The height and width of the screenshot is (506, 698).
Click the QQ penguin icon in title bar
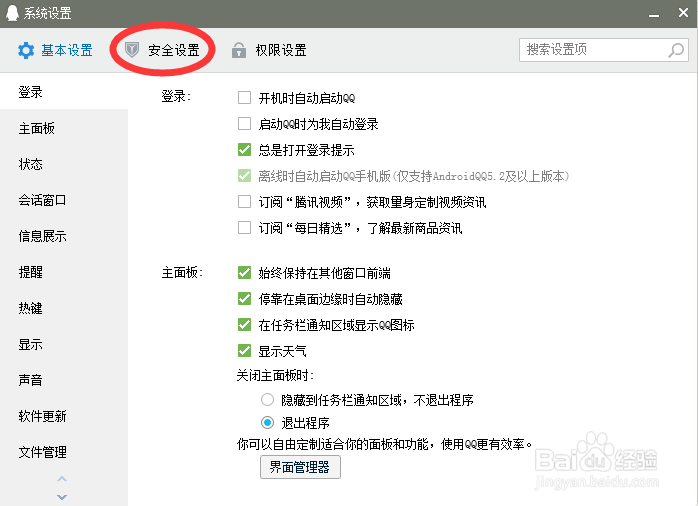[12, 13]
